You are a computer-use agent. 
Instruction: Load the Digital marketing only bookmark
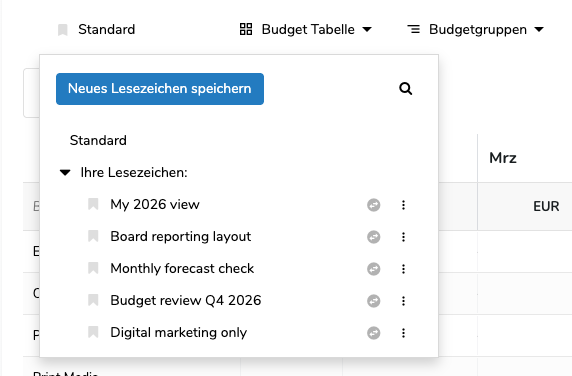pyautogui.click(x=179, y=333)
